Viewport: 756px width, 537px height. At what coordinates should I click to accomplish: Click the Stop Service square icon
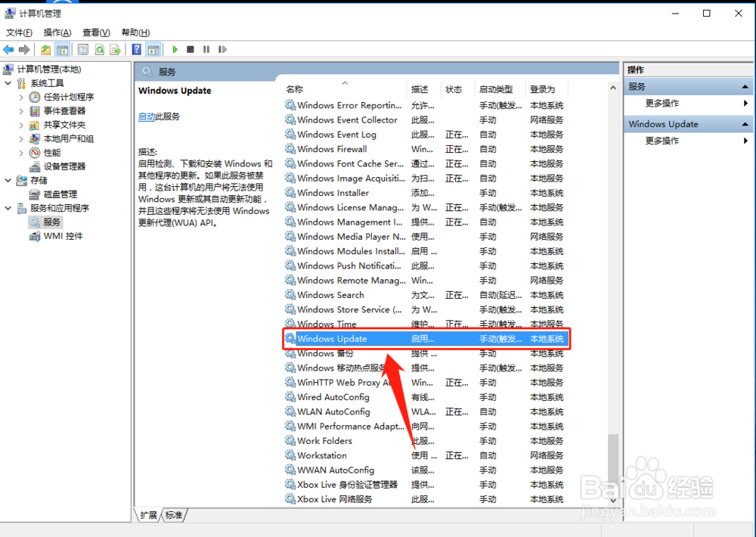tap(191, 49)
